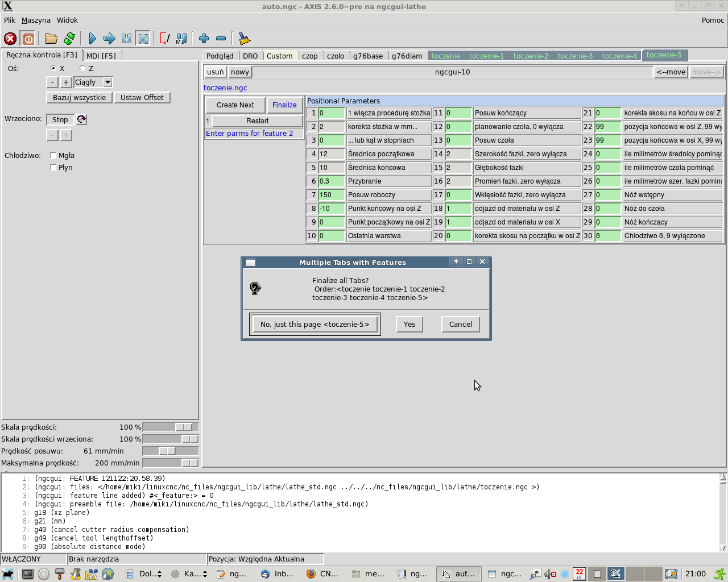Image resolution: width=728 pixels, height=582 pixels.
Task: Click the Przybranie value field 0.3
Action: point(332,181)
